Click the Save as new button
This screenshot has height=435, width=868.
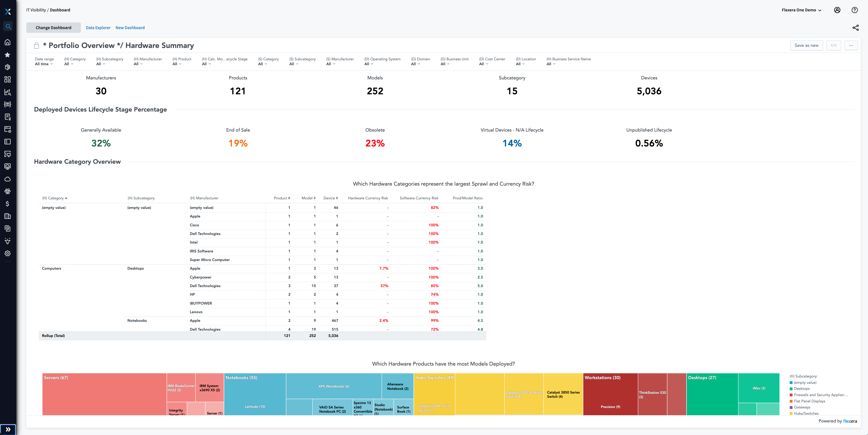click(806, 45)
